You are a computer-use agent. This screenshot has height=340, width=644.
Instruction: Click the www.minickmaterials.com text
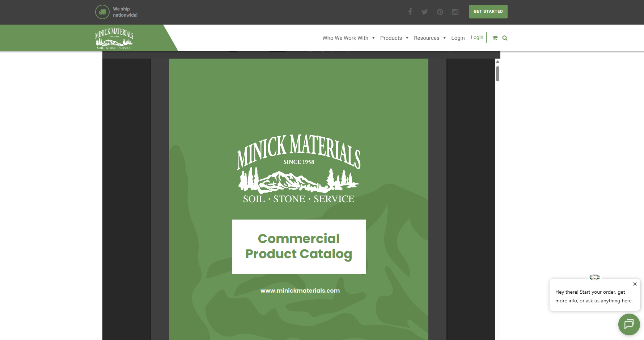coord(300,290)
